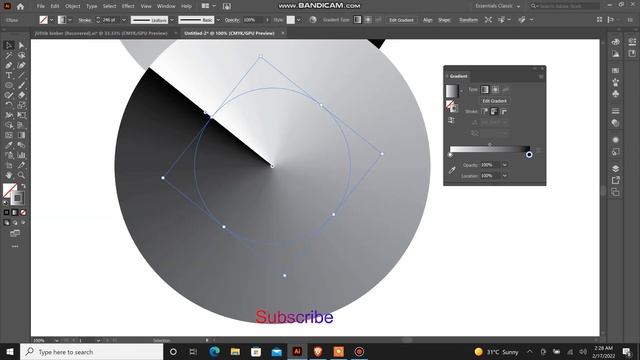Activate the Type tool

pyautogui.click(x=9, y=76)
